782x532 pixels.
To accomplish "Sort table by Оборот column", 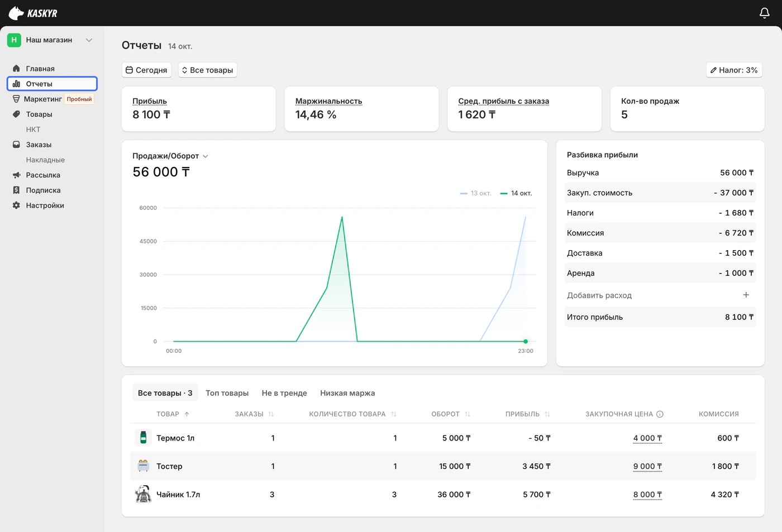I will [468, 414].
